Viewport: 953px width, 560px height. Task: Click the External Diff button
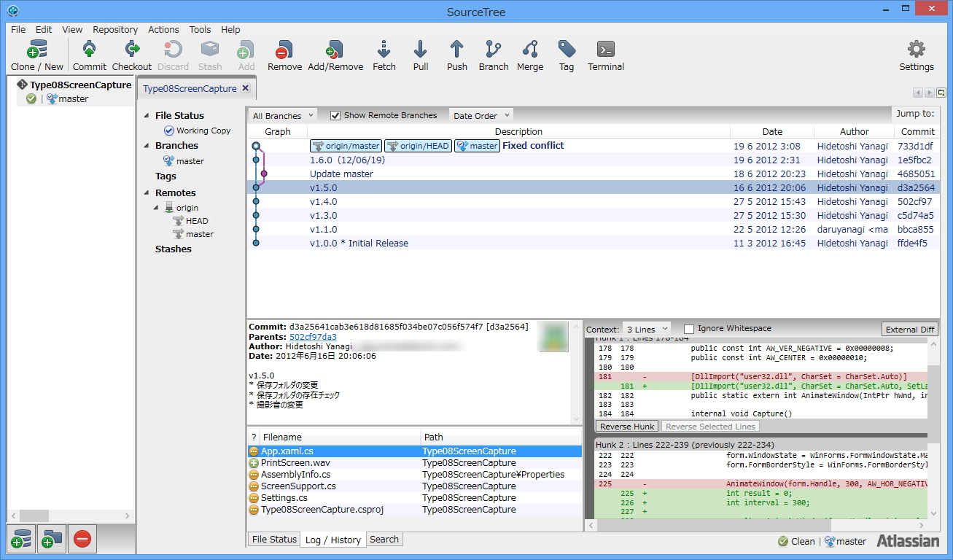click(909, 328)
